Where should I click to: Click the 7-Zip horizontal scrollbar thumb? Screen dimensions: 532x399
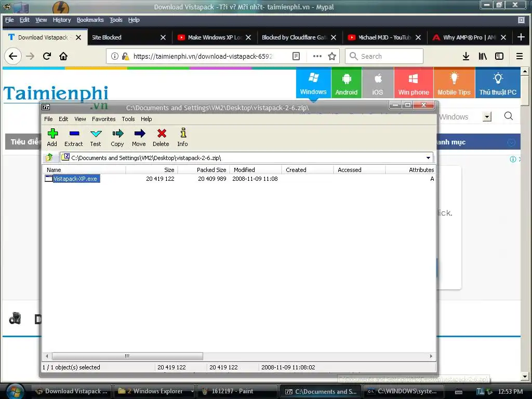(x=127, y=356)
